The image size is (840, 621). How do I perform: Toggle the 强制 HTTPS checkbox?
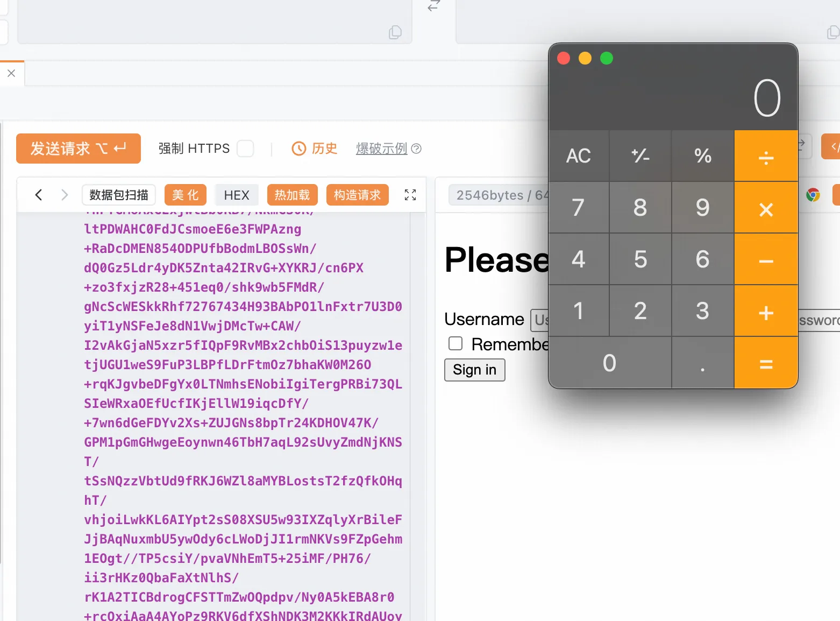pos(245,149)
